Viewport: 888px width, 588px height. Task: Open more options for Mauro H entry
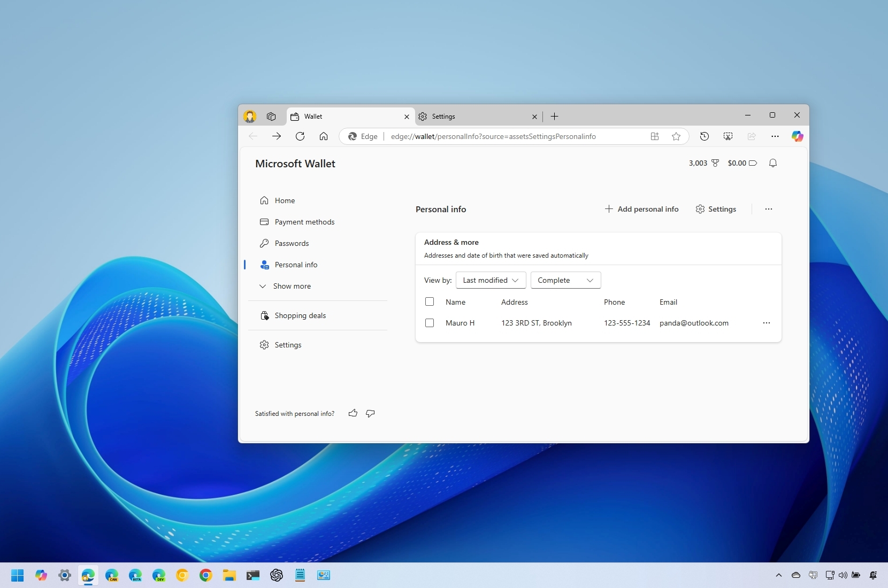(x=767, y=323)
